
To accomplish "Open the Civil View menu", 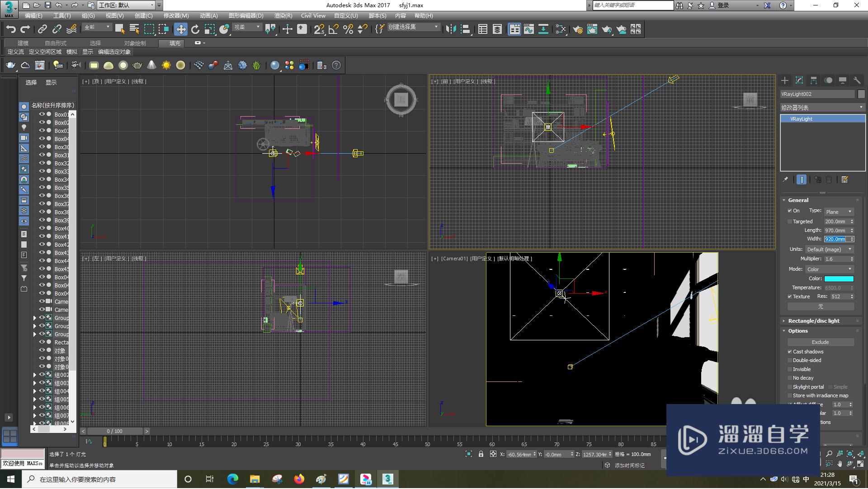I will [x=313, y=15].
